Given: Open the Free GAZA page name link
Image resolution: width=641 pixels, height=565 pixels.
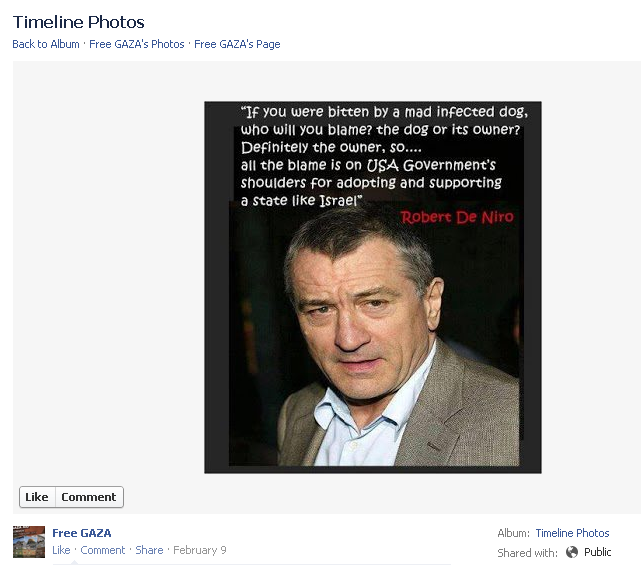Looking at the screenshot, I should point(82,533).
